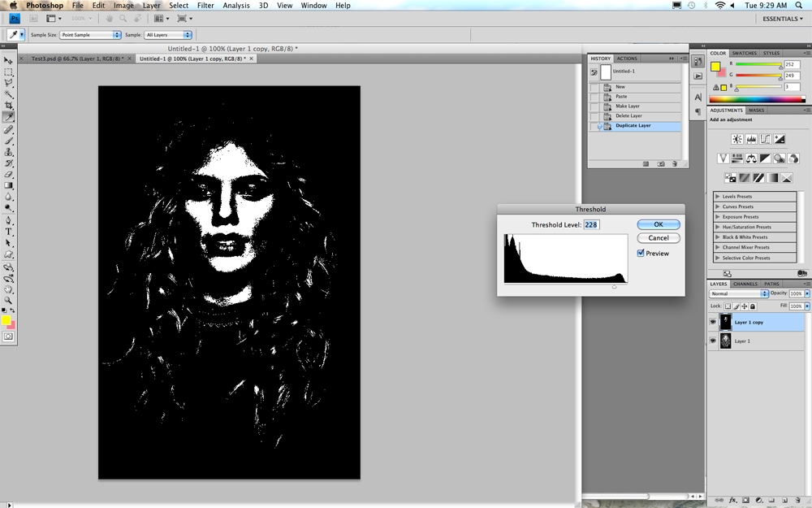Click the delete state trash icon in History
812x508 pixels.
tap(674, 164)
